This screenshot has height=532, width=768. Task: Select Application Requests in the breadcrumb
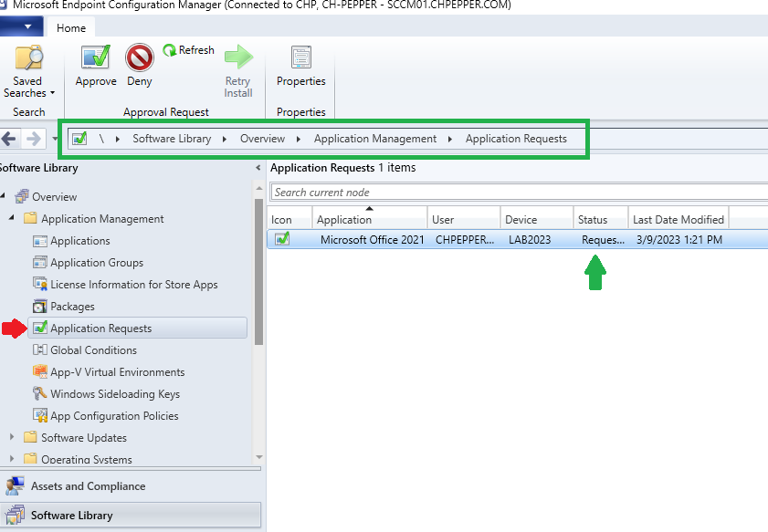[516, 139]
